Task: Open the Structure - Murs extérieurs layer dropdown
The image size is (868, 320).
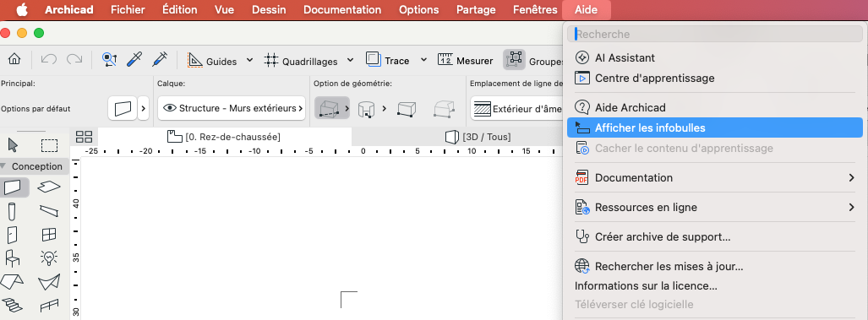Action: (232, 108)
